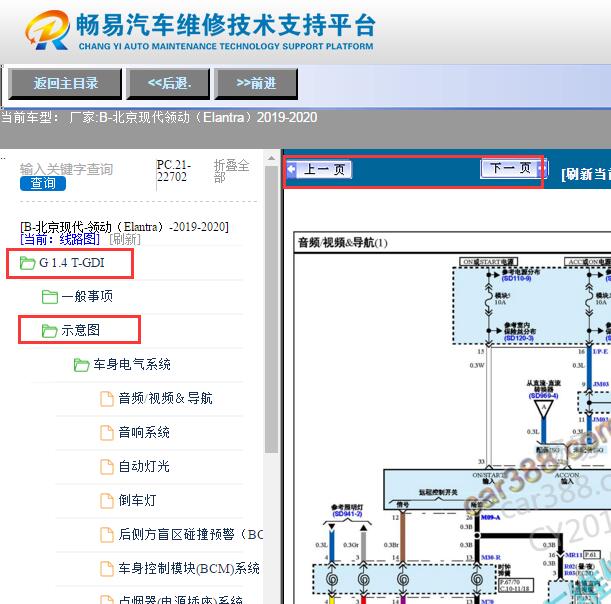
Task: Click the right arrow icon on 下一页
Action: 542,168
